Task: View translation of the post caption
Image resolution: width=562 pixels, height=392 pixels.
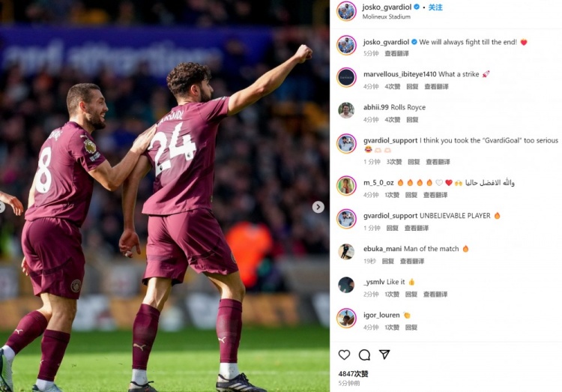Action: point(396,53)
